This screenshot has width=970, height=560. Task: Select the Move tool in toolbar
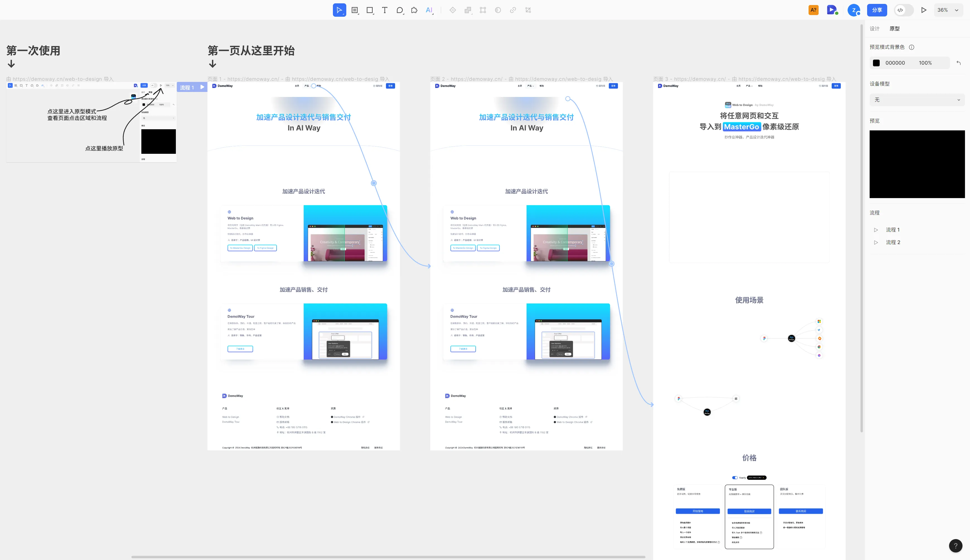339,10
